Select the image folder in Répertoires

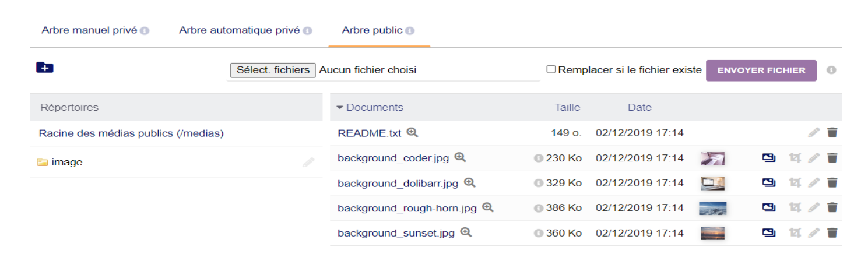pos(67,163)
